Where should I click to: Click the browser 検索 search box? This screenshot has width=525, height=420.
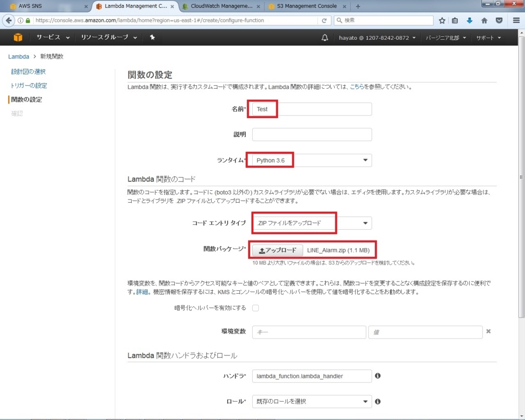point(383,21)
